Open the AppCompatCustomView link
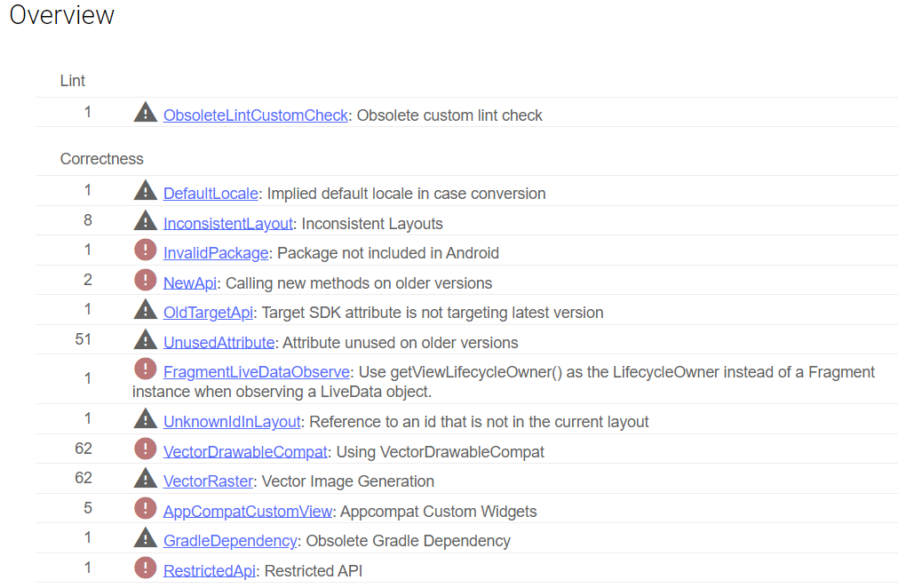 (248, 512)
